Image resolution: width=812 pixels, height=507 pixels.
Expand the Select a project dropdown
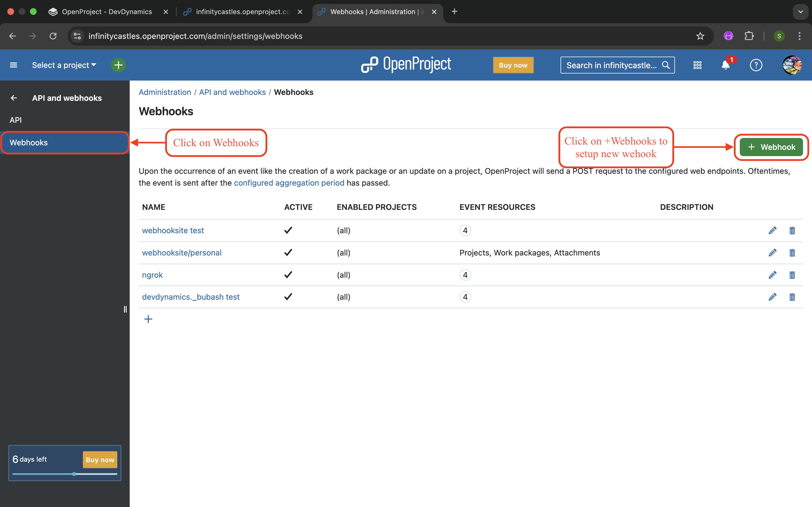(64, 65)
